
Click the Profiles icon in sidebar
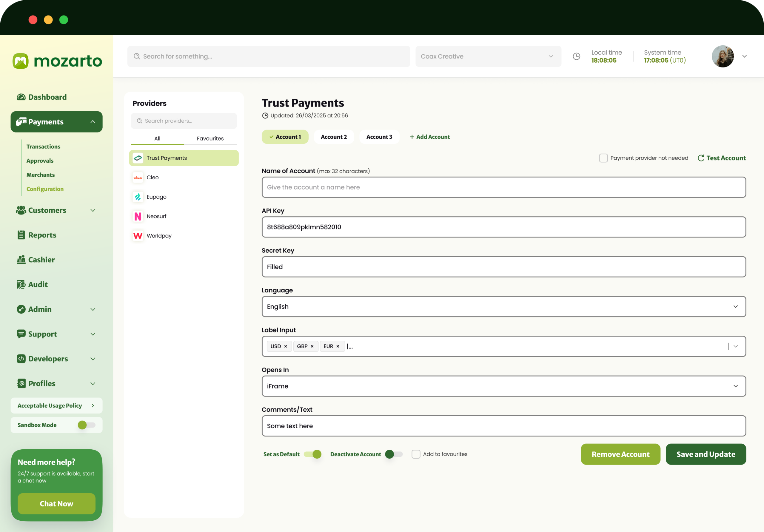pyautogui.click(x=21, y=383)
